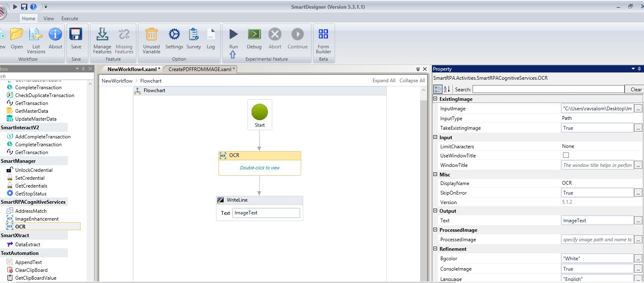
Task: Select ImageEnhancement in the toolbox
Action: [x=37, y=219]
